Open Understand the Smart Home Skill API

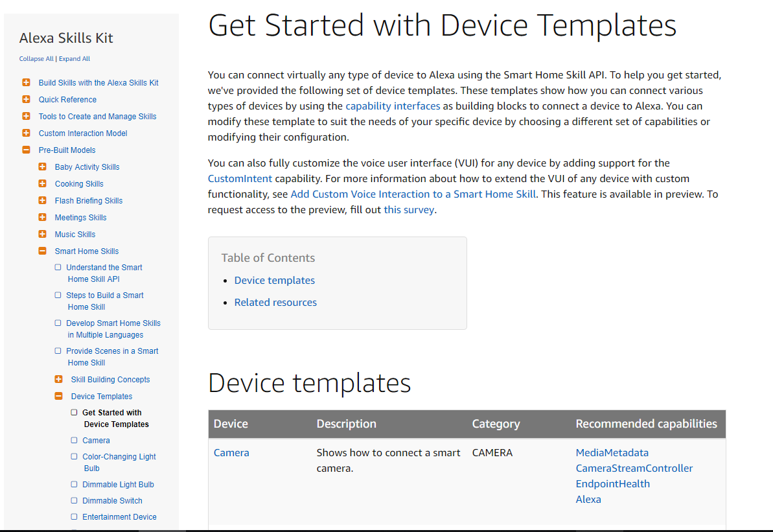[x=104, y=273]
